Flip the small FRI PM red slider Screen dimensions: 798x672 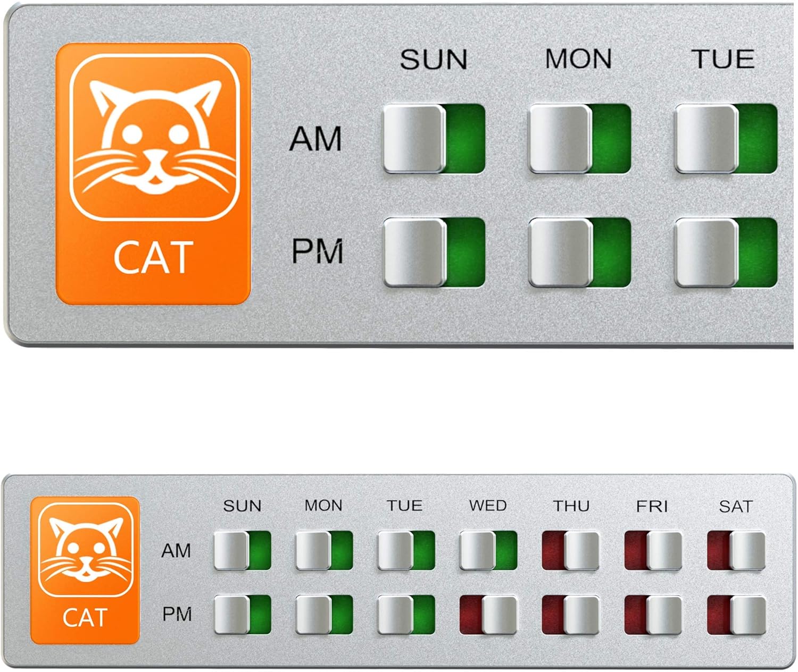[653, 615]
